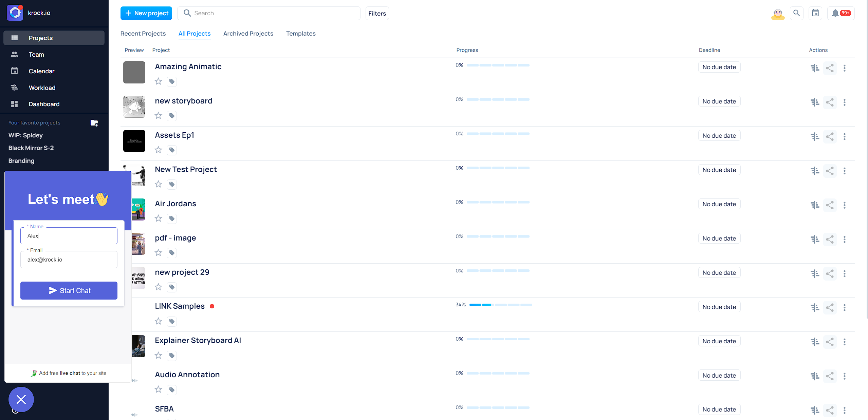Toggle the star/favorite for new project 29
Screen dimensions: 868x420
[159, 287]
